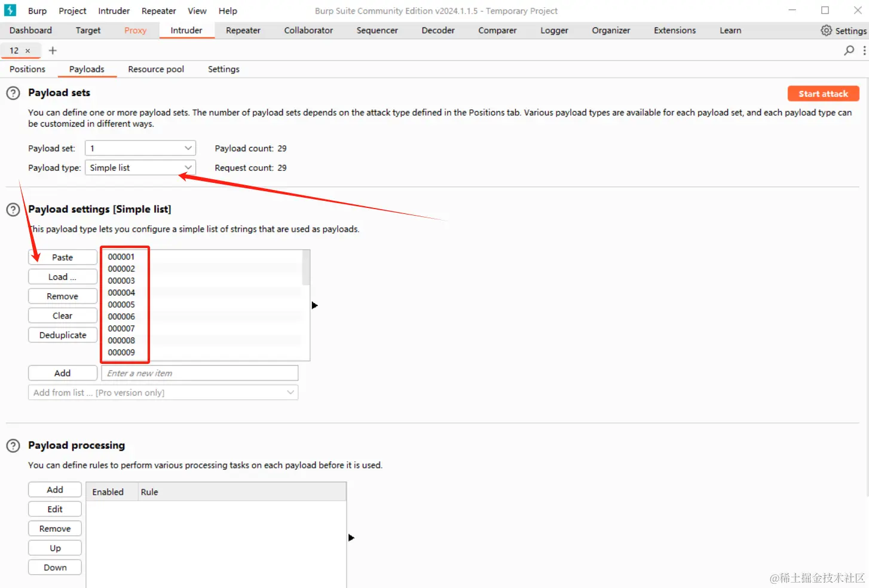869x588 pixels.
Task: Go to the Collaborator tab
Action: click(x=308, y=30)
